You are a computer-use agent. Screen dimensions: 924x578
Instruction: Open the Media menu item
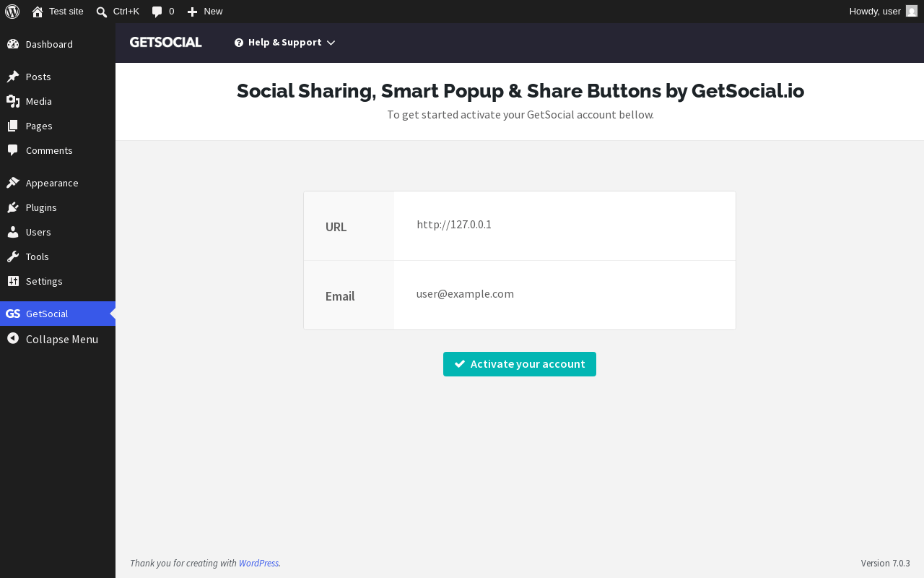pos(39,101)
